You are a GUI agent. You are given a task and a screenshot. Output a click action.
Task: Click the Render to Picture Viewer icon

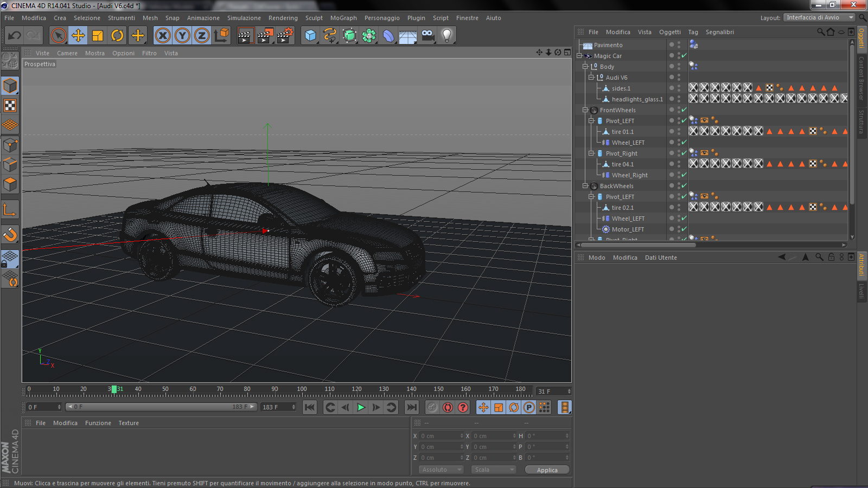[265, 36]
